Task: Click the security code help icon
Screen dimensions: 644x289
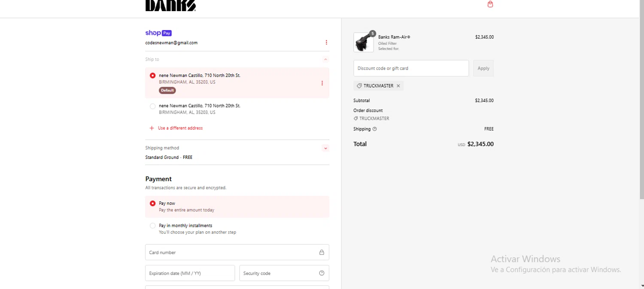Action: coord(322,273)
